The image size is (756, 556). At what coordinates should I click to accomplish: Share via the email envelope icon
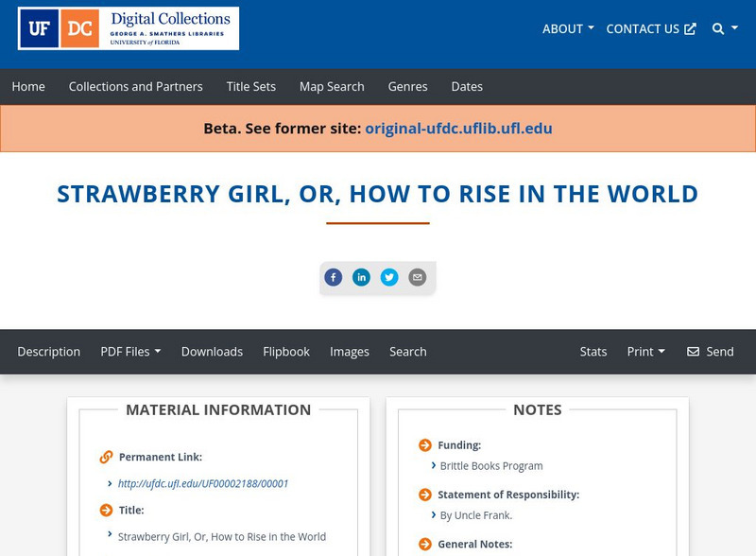pyautogui.click(x=417, y=277)
